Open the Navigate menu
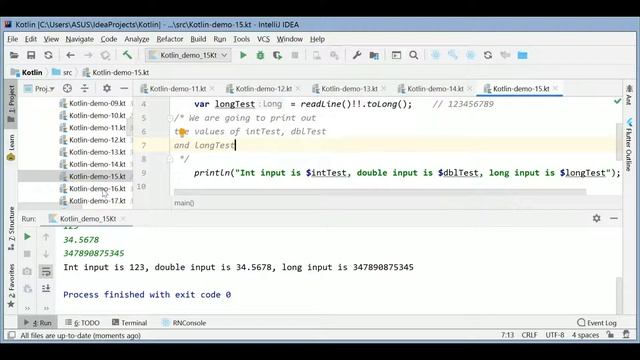 tap(80, 39)
